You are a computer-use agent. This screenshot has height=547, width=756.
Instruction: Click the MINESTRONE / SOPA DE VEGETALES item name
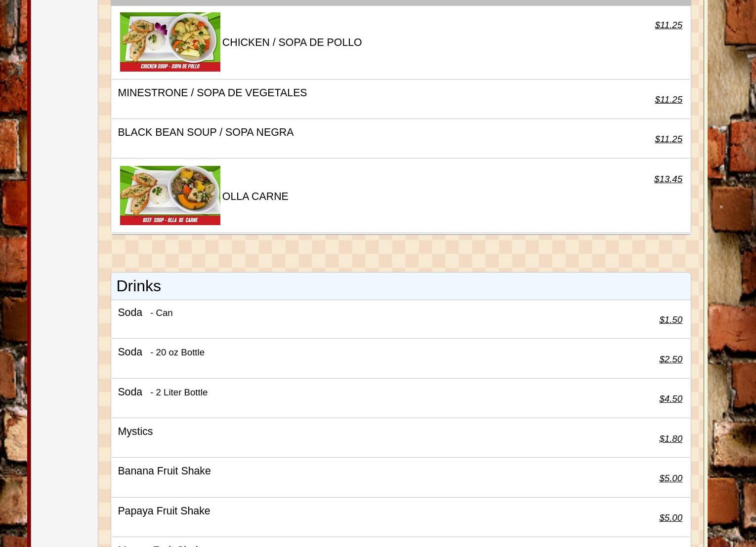(x=212, y=93)
